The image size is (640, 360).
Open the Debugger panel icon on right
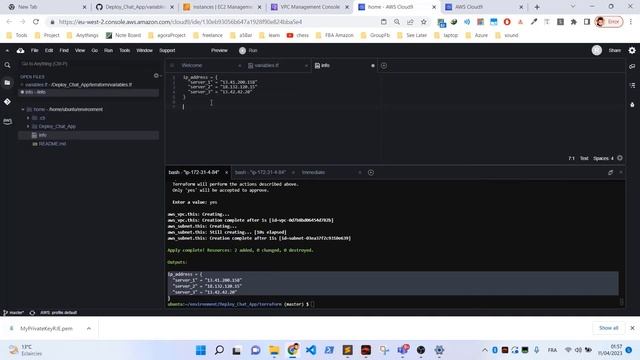[632, 104]
